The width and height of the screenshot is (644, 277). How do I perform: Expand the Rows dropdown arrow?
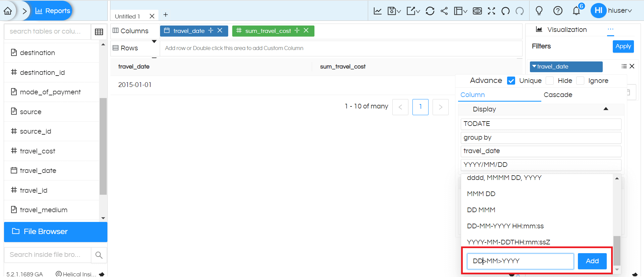[x=154, y=42]
